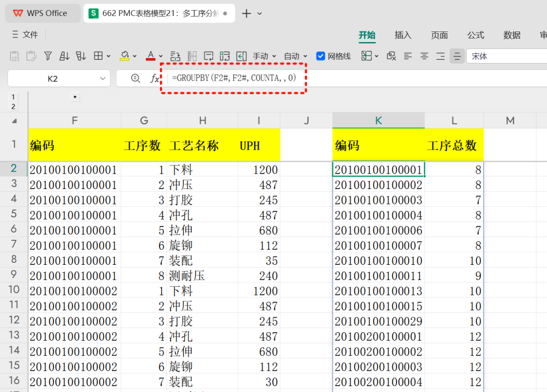This screenshot has height=392, width=547.
Task: Click cell 20100200100004 in column K
Action: pos(379,382)
